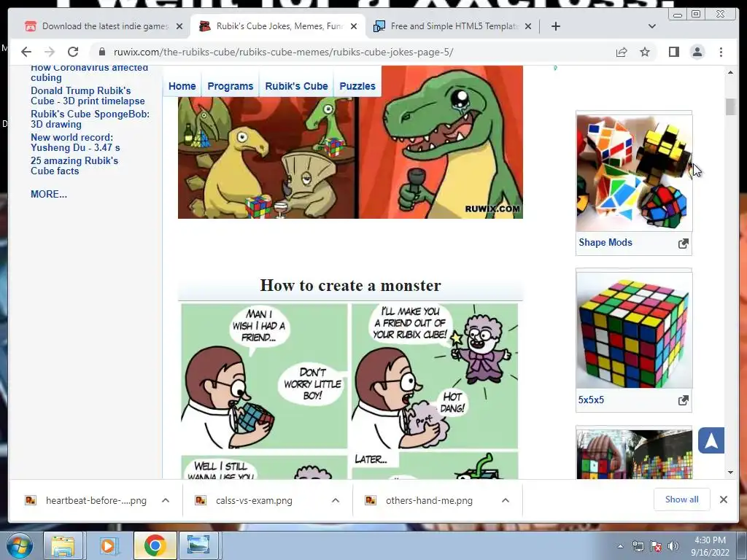The width and height of the screenshot is (747, 560).
Task: Open the Programs menu item
Action: 230,86
